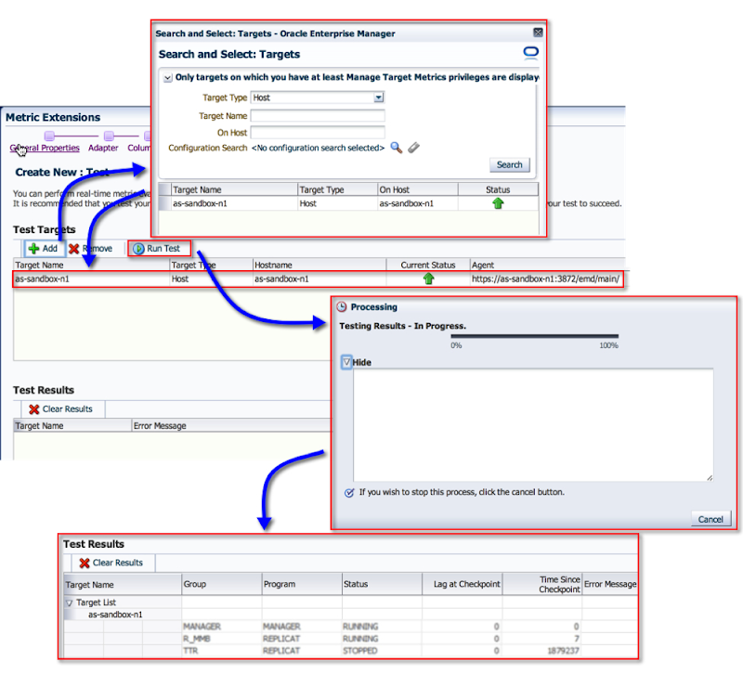Click the Processing clock icon

(342, 307)
